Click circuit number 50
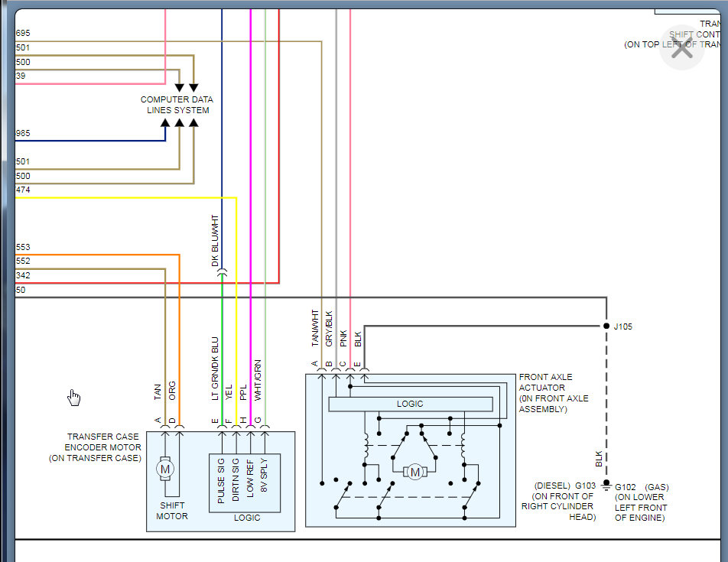Image resolution: width=728 pixels, height=562 pixels. coord(21,290)
